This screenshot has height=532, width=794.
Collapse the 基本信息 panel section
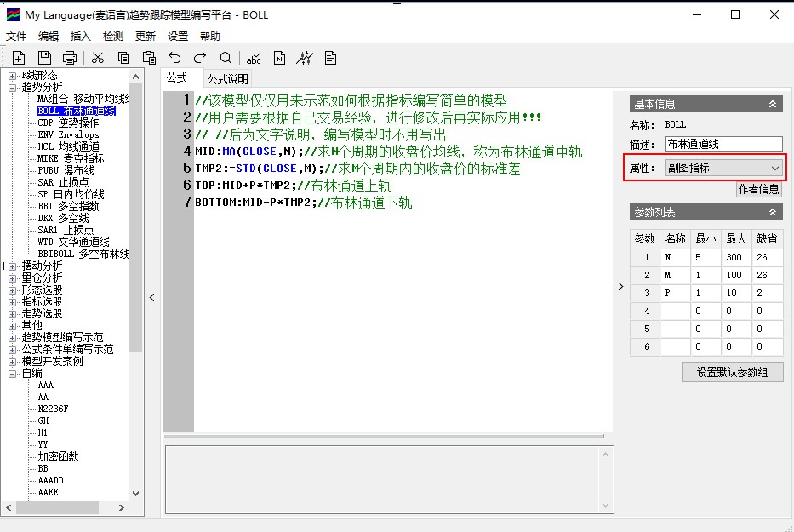(773, 104)
